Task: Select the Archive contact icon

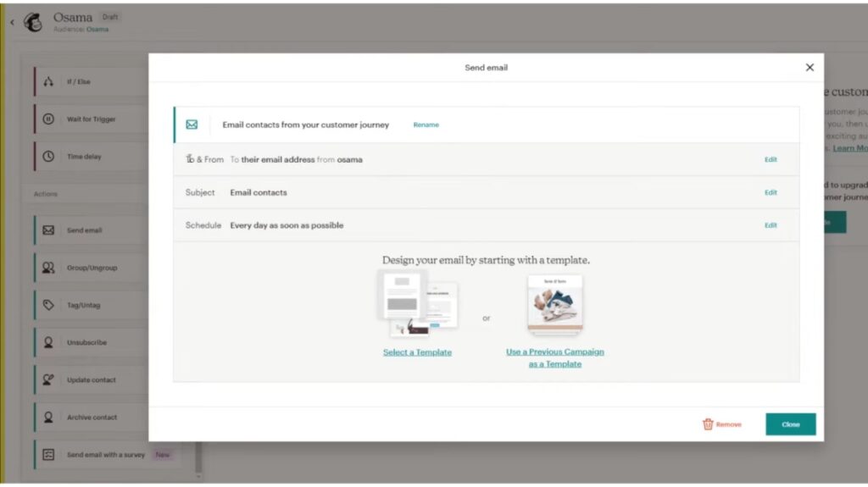Action: (x=48, y=418)
